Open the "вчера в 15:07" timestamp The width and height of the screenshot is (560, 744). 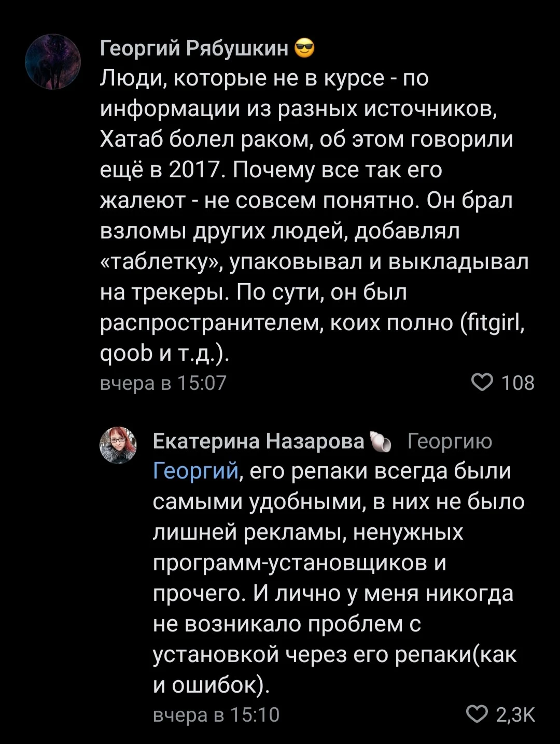point(163,383)
